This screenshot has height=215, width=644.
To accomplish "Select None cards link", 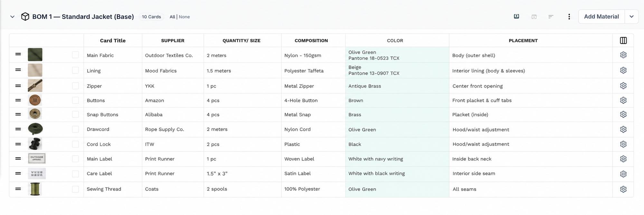I will pyautogui.click(x=184, y=17).
